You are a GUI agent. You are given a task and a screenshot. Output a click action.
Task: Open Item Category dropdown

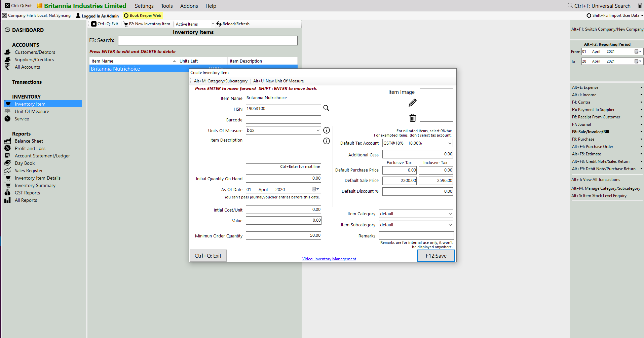[450, 214]
